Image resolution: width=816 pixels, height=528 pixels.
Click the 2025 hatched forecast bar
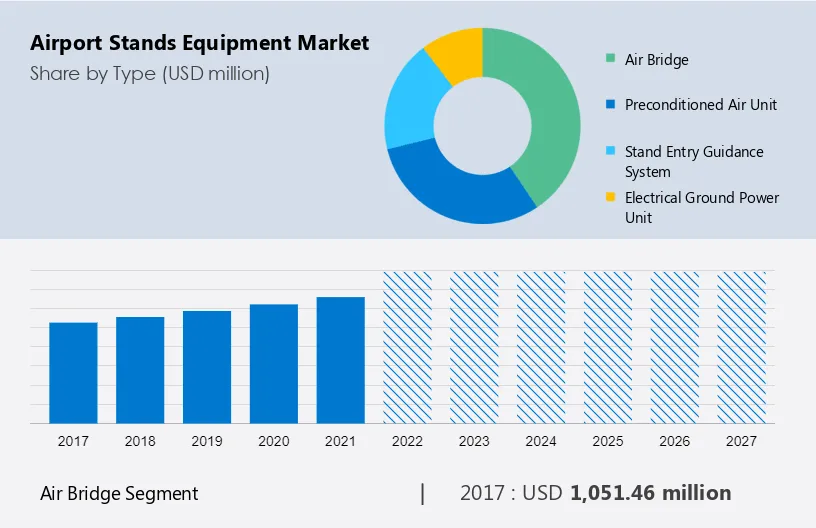click(x=608, y=347)
